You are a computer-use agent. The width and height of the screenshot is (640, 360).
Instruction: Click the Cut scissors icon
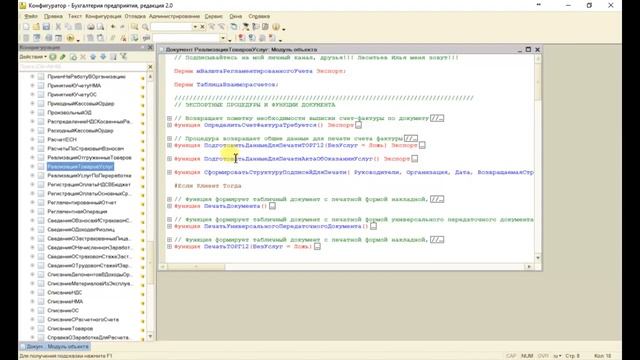pyautogui.click(x=58, y=27)
